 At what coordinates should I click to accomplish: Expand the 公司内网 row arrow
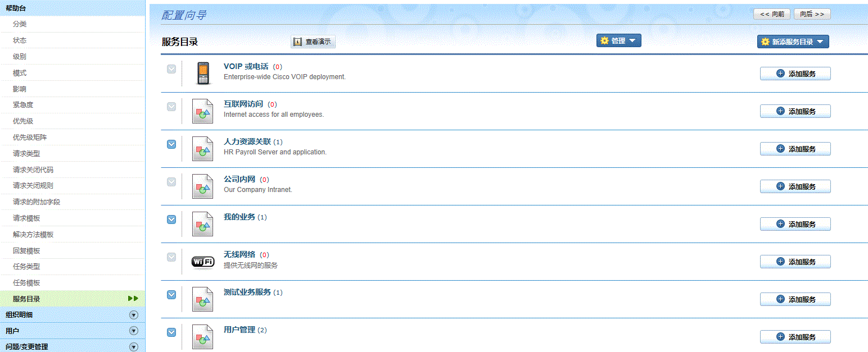(x=171, y=182)
